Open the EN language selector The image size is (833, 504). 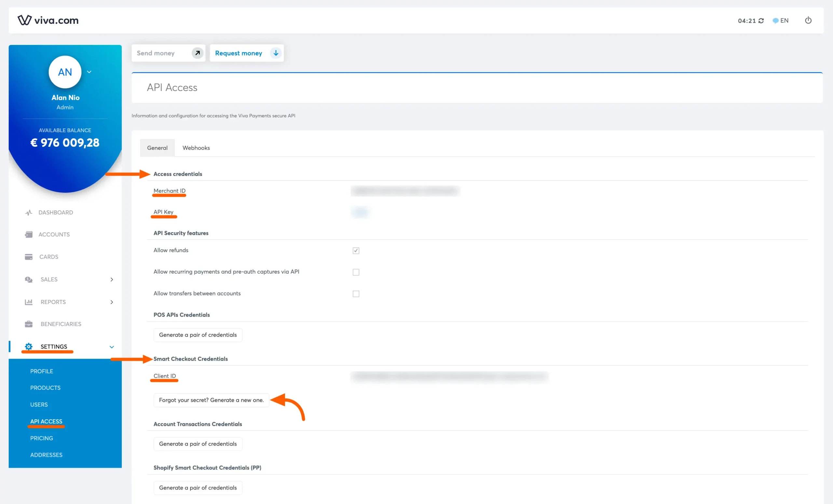(x=781, y=20)
